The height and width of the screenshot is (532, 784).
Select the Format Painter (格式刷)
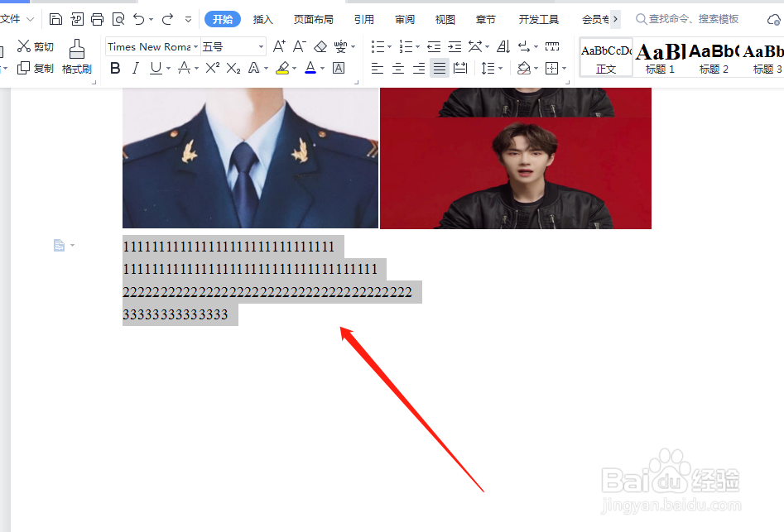pyautogui.click(x=77, y=57)
